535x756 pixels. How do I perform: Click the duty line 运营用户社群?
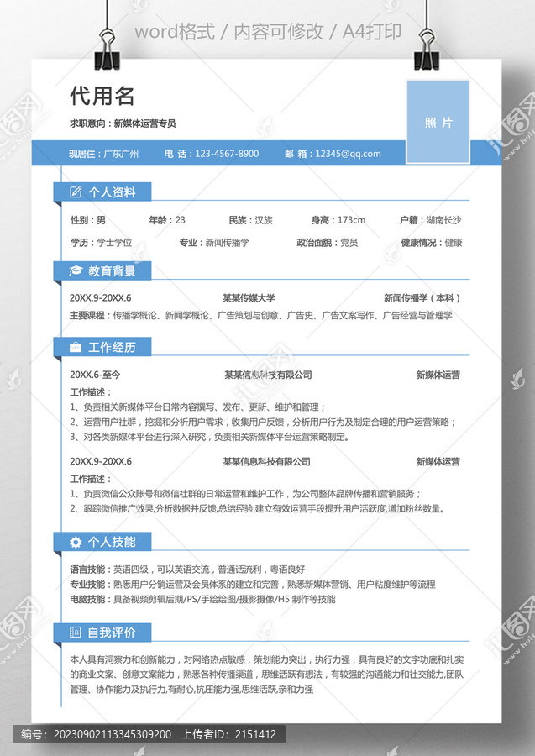[263, 422]
